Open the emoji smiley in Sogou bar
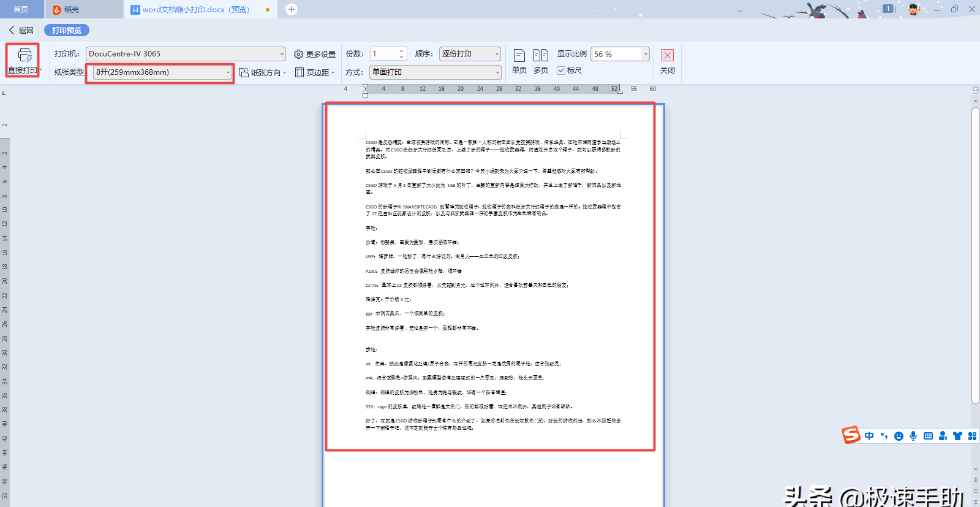 click(x=899, y=436)
